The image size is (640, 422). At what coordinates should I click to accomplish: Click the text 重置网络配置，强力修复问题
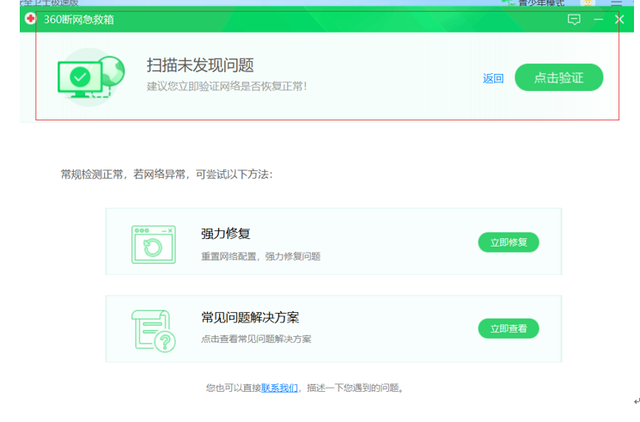pyautogui.click(x=260, y=256)
